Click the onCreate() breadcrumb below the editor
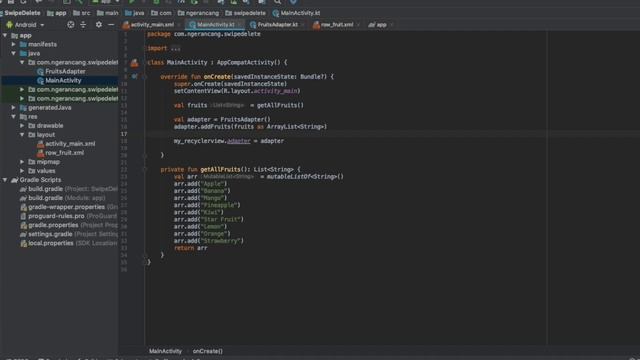640x360 pixels. [x=207, y=351]
